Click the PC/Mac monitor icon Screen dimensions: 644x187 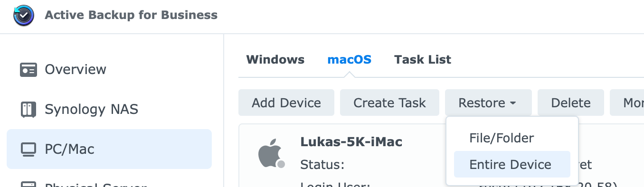tap(28, 150)
